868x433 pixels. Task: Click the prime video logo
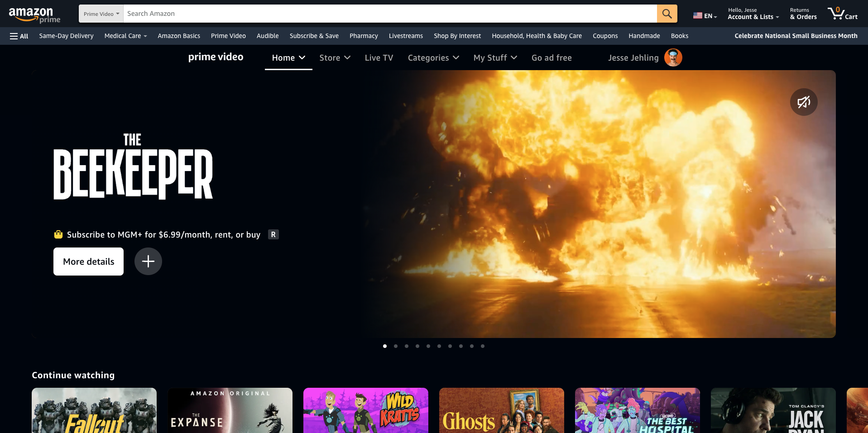click(x=216, y=57)
